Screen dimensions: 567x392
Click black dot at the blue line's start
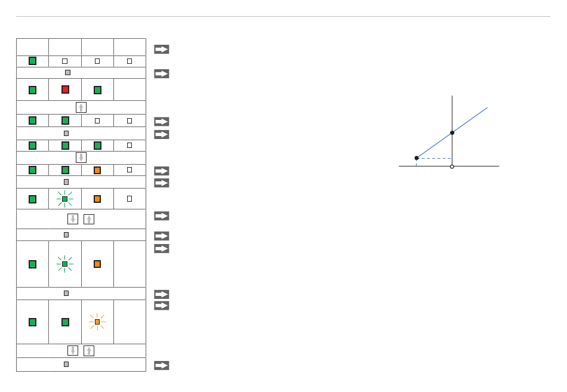click(417, 158)
